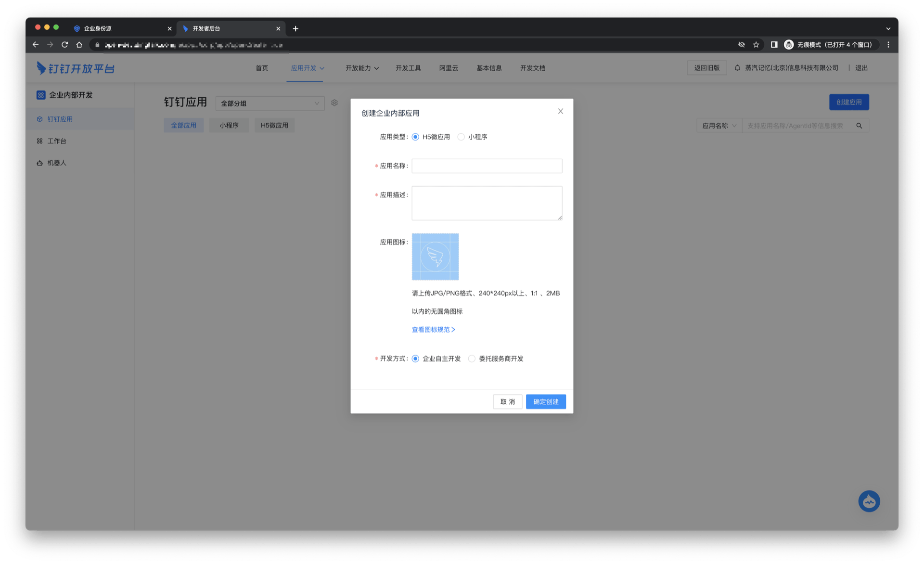Open the 应用名称 search filter dropdown
The height and width of the screenshot is (564, 924).
click(x=719, y=126)
